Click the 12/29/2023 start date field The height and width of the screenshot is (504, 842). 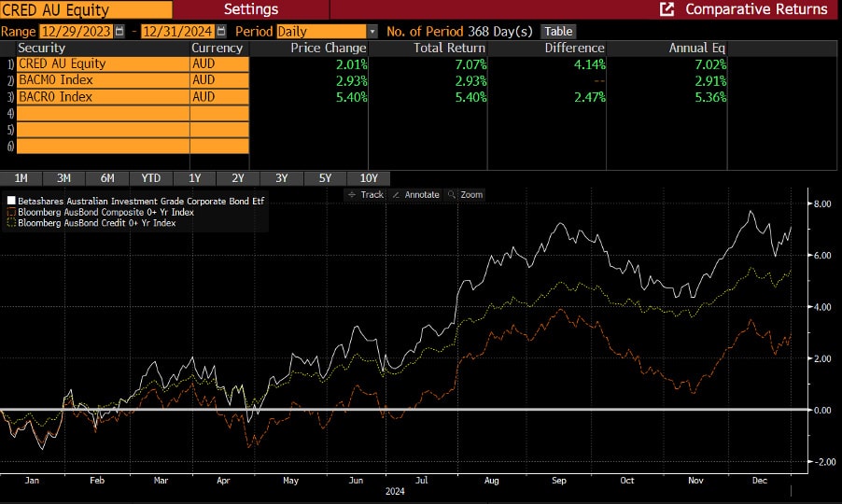pyautogui.click(x=77, y=32)
